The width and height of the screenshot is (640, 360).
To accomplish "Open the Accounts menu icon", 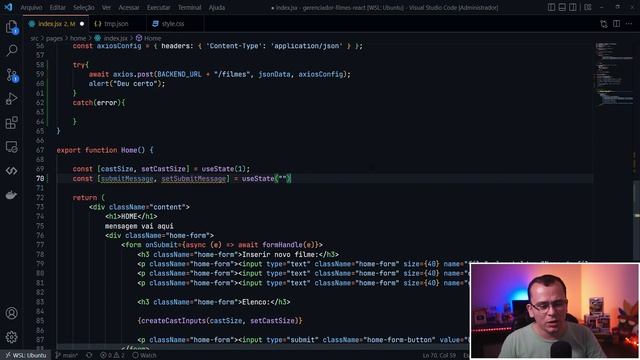I will pos(11,313).
